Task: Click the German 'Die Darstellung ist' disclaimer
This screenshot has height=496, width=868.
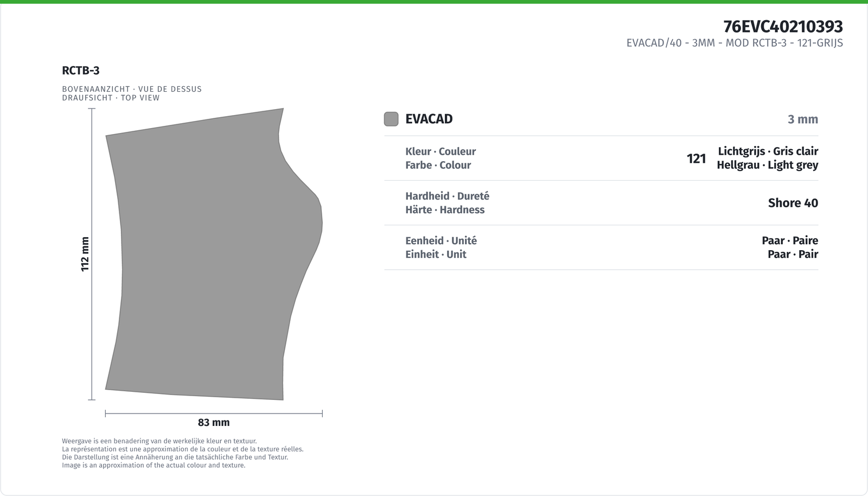Action: point(175,457)
